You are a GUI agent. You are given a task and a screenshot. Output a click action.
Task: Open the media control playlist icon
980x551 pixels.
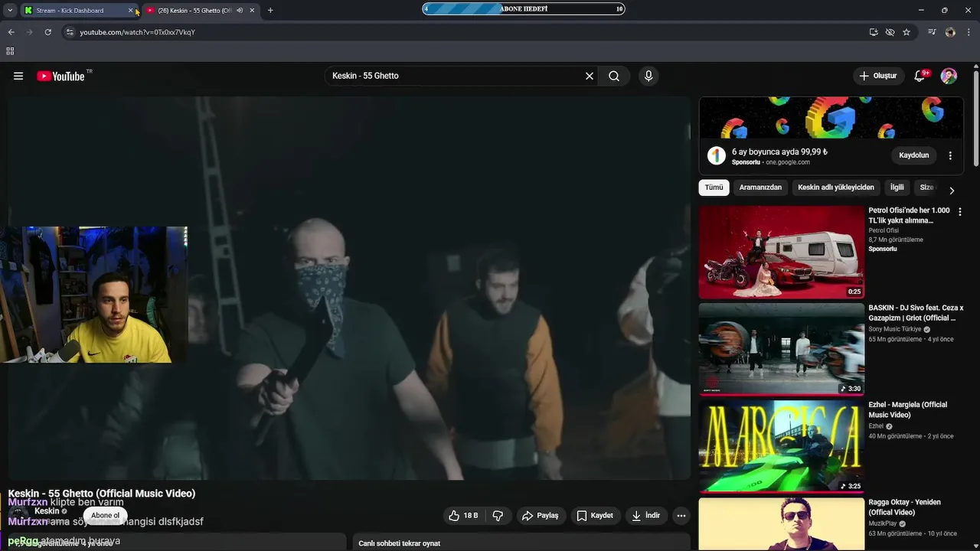click(x=932, y=32)
